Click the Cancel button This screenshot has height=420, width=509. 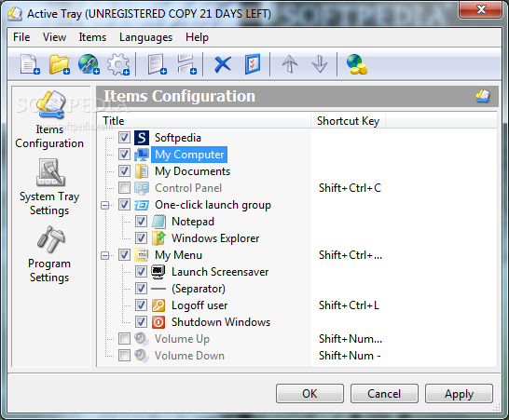[x=384, y=393]
